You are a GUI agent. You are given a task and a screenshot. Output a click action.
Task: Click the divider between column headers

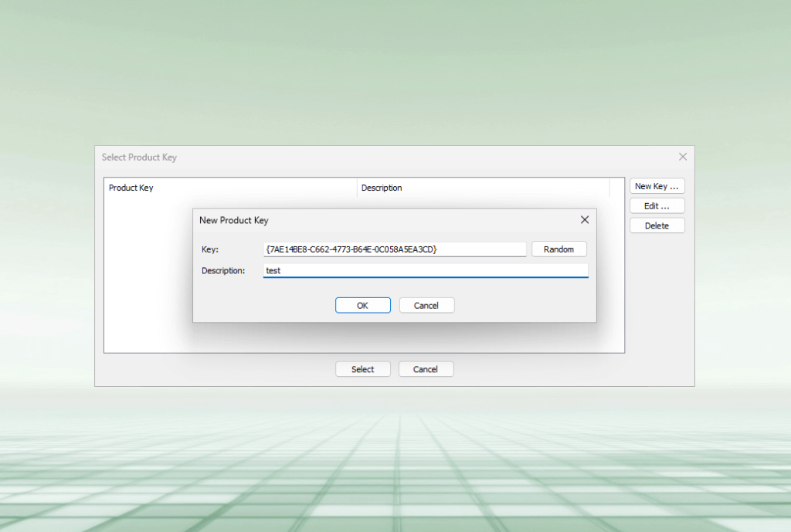357,188
